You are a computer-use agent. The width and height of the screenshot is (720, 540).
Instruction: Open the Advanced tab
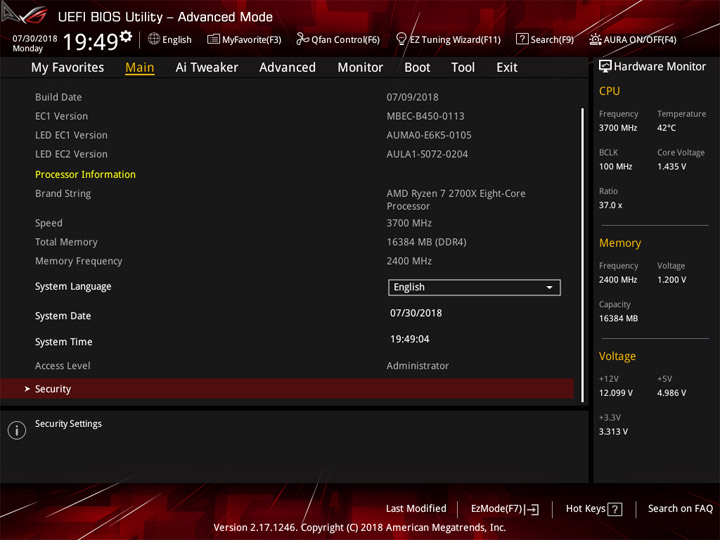(x=287, y=68)
